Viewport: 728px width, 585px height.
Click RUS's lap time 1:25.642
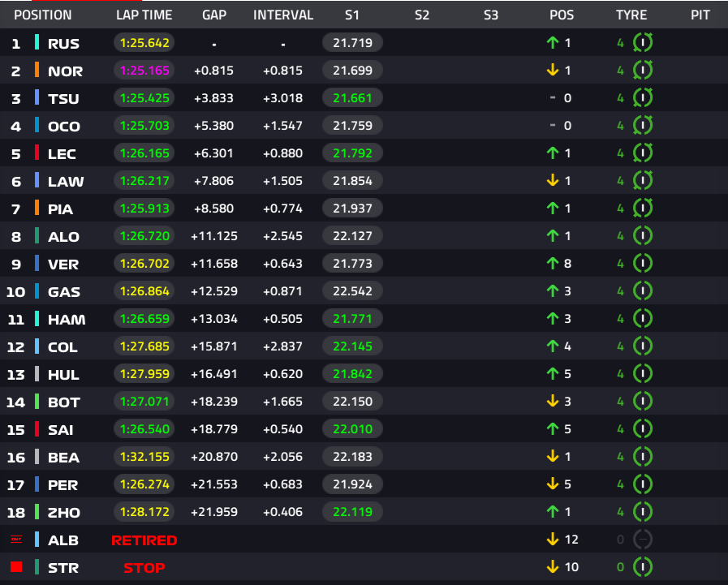pyautogui.click(x=144, y=43)
